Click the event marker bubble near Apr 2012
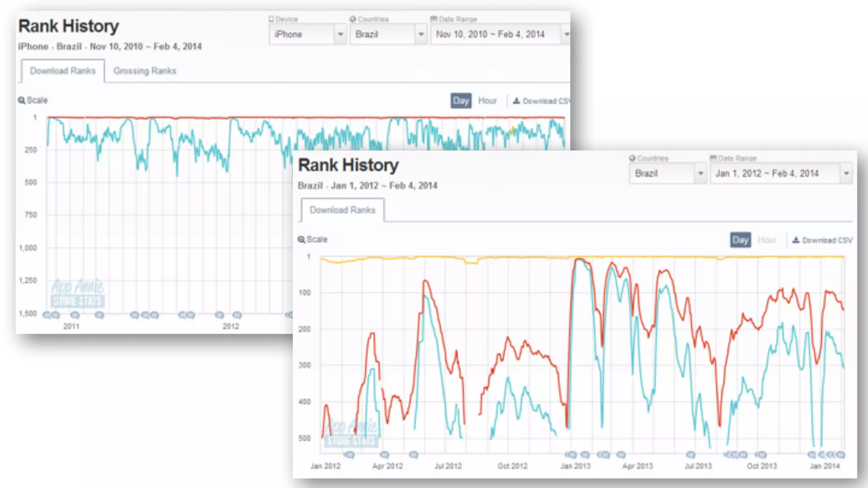Viewport: 868px width, 488px height. tap(384, 455)
